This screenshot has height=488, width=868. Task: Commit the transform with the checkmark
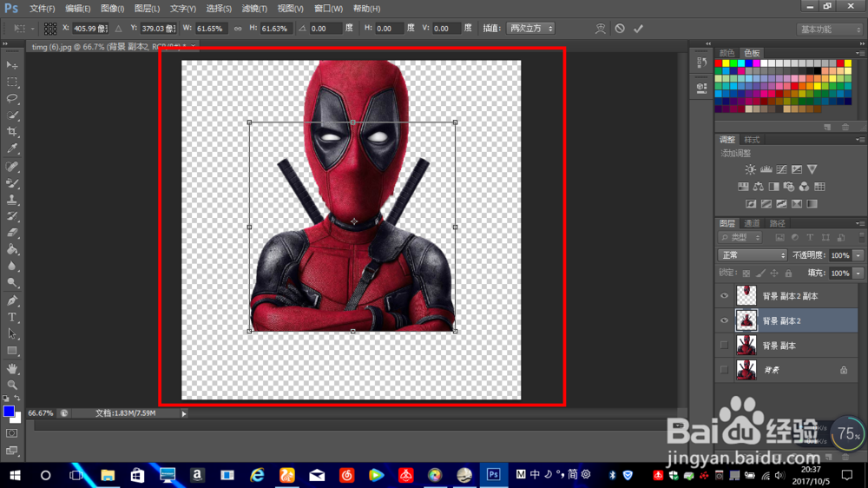pyautogui.click(x=638, y=29)
